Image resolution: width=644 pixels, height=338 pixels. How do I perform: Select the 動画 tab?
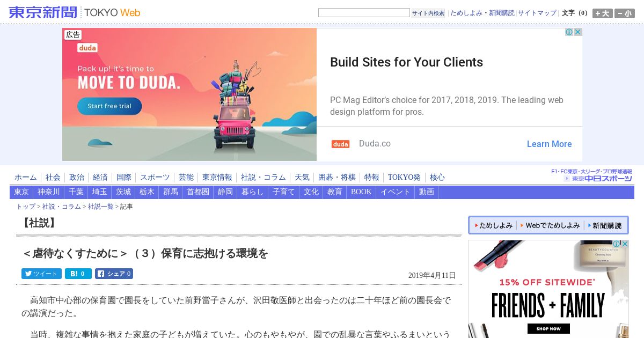pyautogui.click(x=427, y=192)
